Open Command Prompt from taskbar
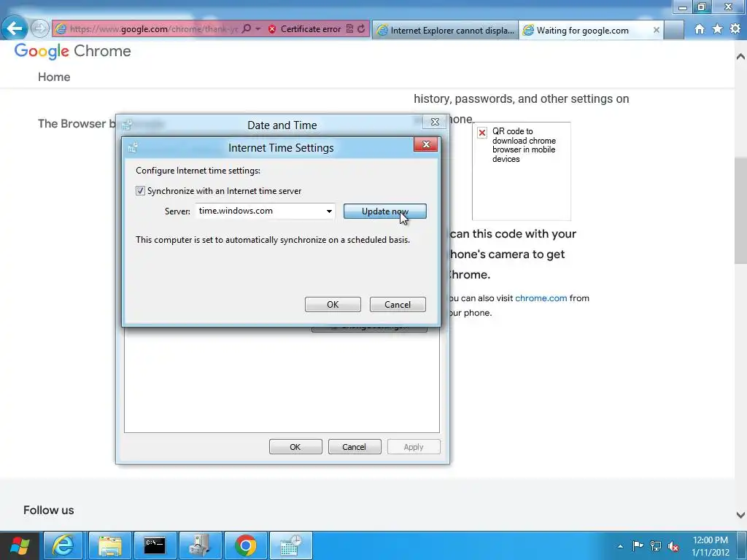Viewport: 747px width, 560px height. pos(155,545)
